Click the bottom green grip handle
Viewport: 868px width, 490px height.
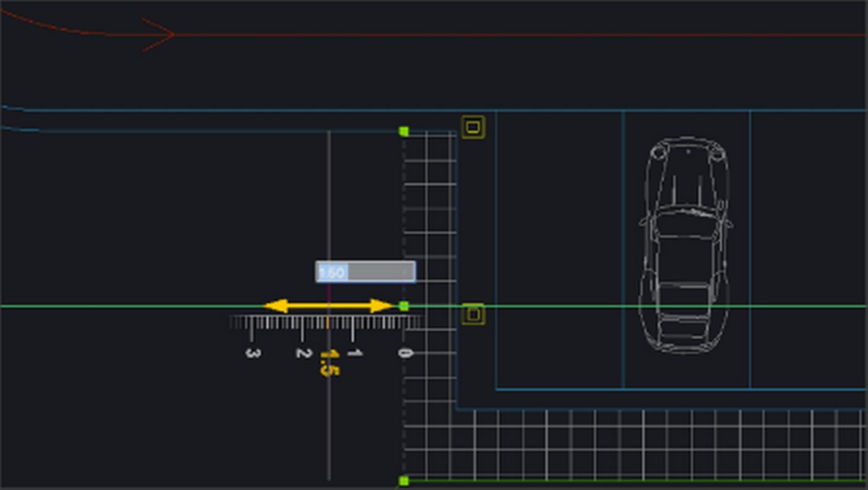pyautogui.click(x=404, y=481)
